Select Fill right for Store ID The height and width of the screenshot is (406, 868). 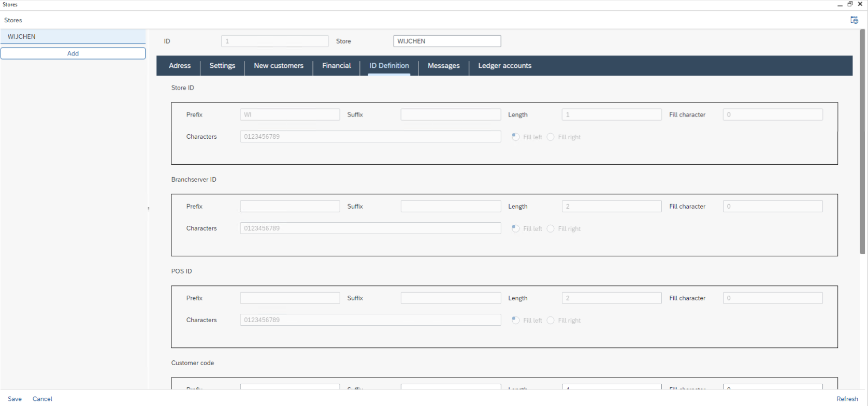[551, 137]
